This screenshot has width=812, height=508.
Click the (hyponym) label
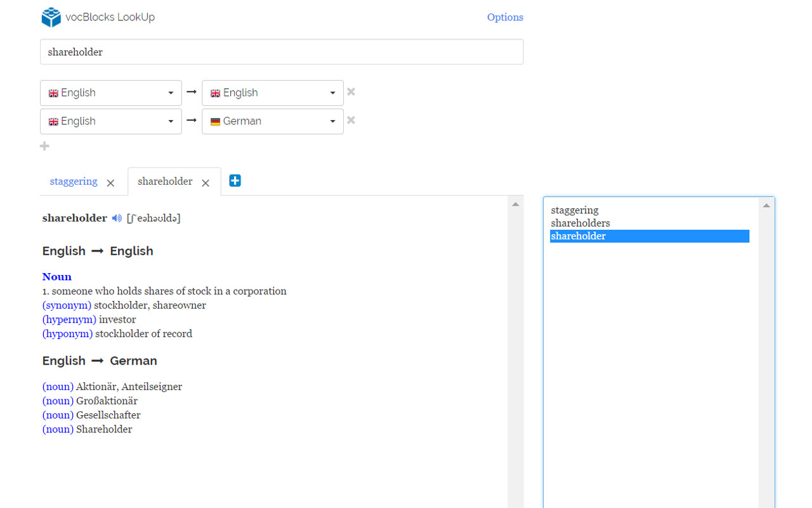[x=67, y=333]
